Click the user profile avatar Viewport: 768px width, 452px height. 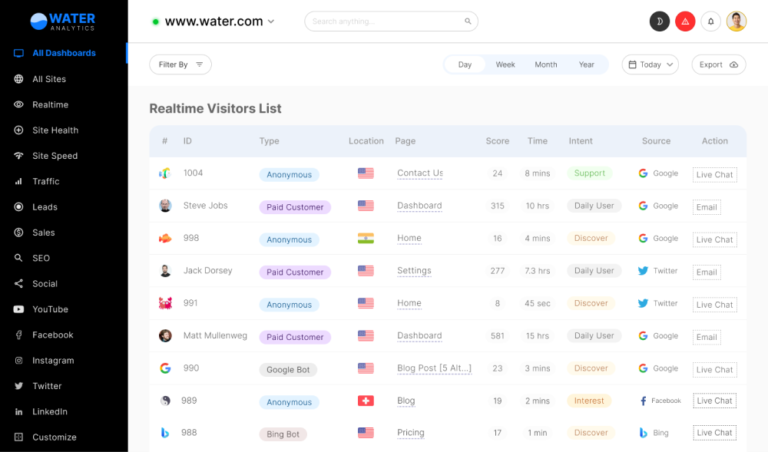(x=737, y=21)
